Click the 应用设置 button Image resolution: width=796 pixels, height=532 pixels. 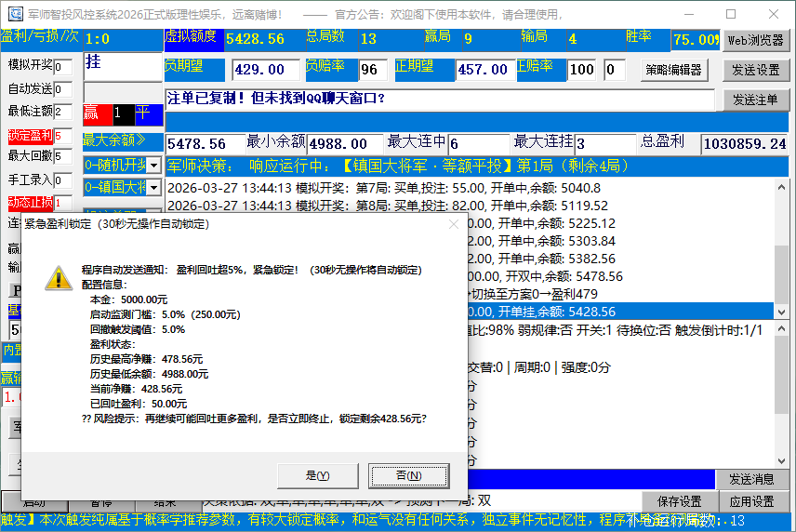tap(752, 501)
